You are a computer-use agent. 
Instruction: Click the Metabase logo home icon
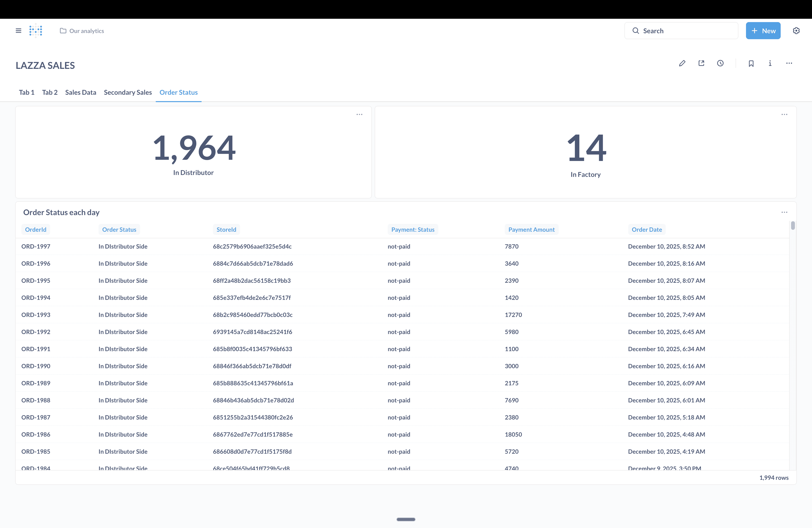point(35,31)
